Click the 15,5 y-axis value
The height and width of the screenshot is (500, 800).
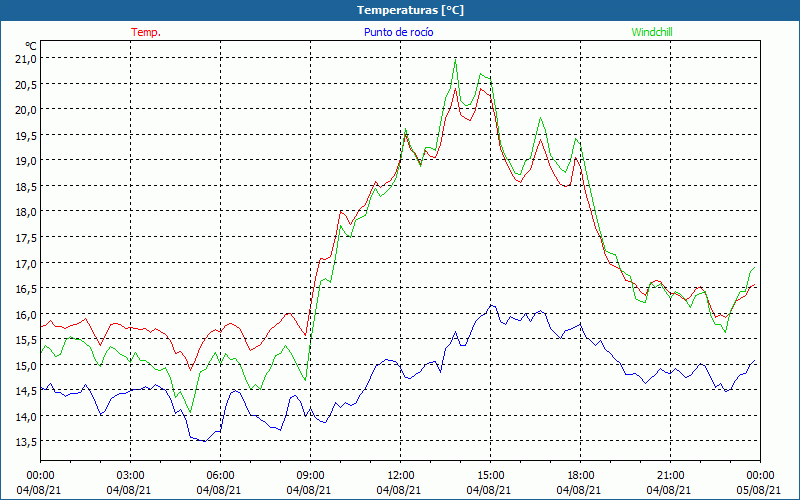click(x=26, y=340)
